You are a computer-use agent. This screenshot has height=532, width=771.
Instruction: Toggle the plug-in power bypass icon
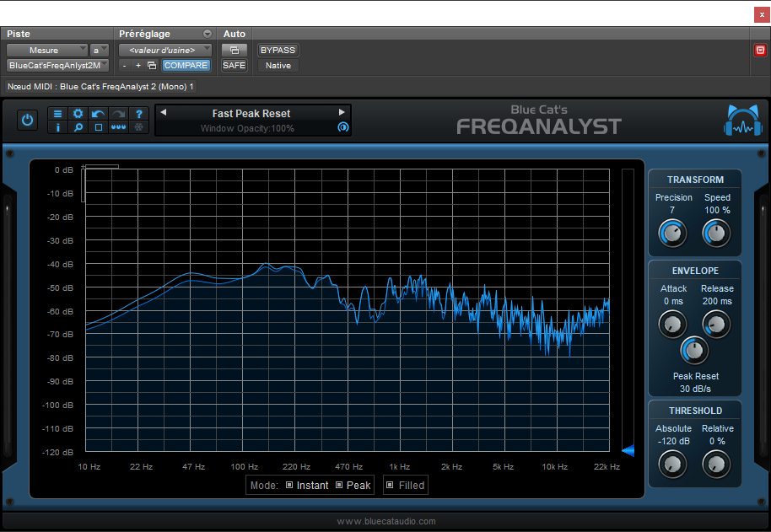(x=28, y=121)
